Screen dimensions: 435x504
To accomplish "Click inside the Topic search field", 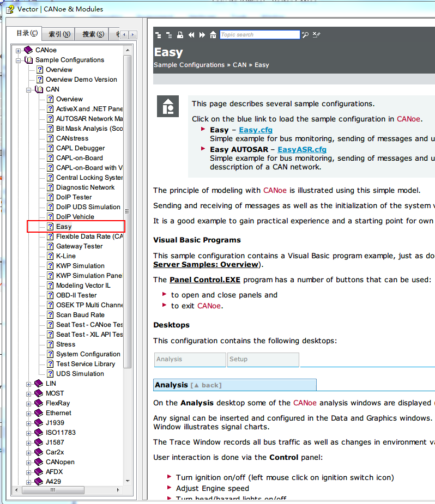I will (259, 35).
